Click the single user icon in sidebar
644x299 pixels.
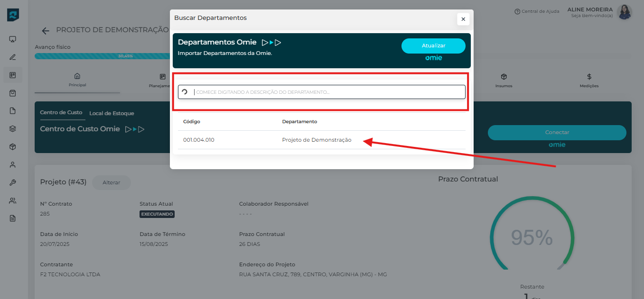click(13, 165)
